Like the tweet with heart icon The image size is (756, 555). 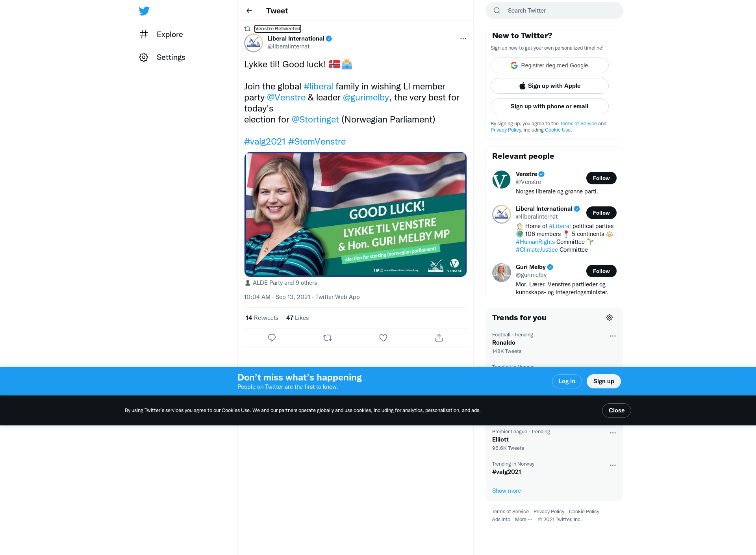click(383, 338)
